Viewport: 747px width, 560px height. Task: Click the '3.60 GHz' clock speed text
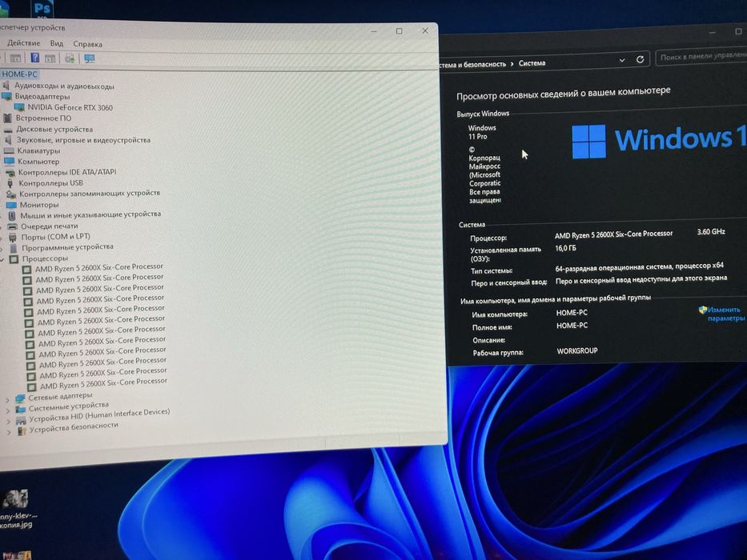(711, 232)
